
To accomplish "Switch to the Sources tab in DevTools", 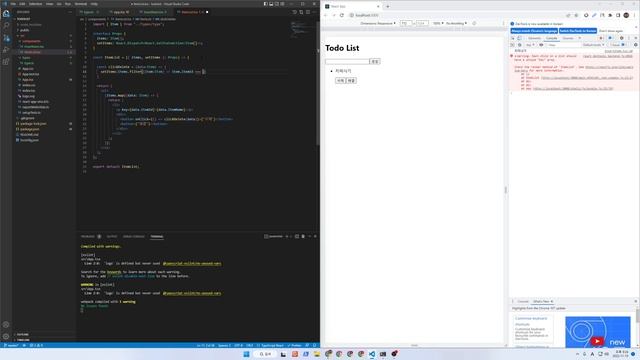I will click(x=568, y=38).
